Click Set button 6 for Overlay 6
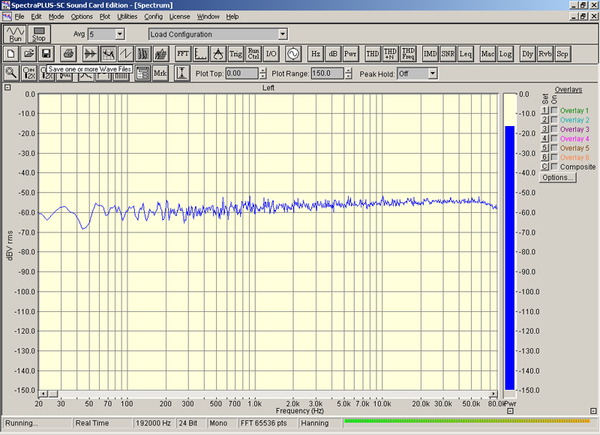Image resolution: width=600 pixels, height=435 pixels. point(545,157)
